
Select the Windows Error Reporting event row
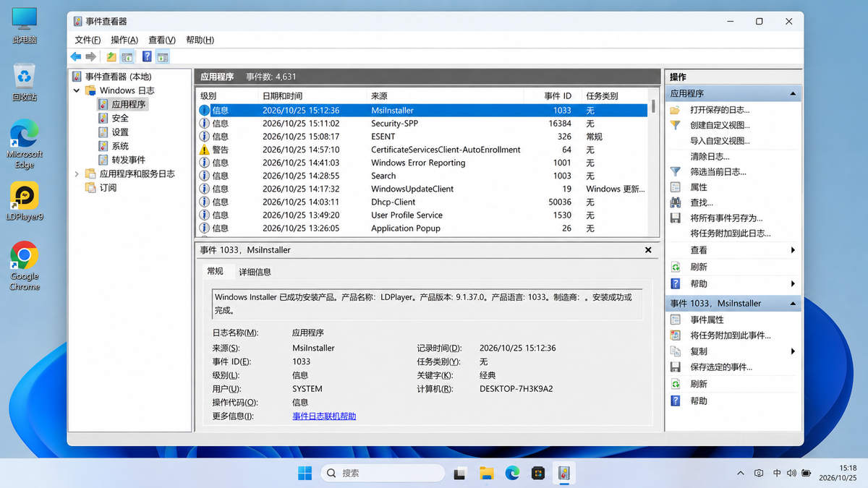tap(422, 163)
